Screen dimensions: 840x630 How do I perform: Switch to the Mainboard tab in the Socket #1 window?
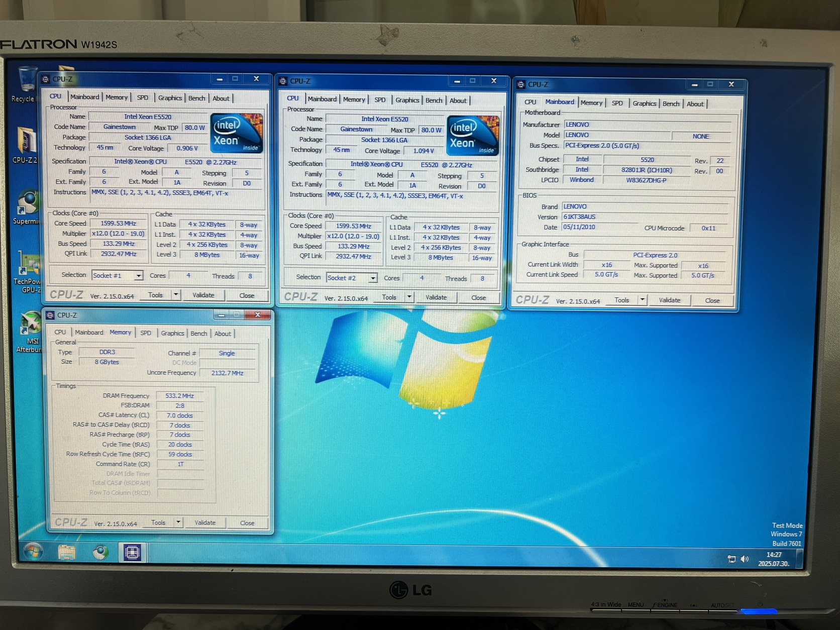tap(84, 97)
